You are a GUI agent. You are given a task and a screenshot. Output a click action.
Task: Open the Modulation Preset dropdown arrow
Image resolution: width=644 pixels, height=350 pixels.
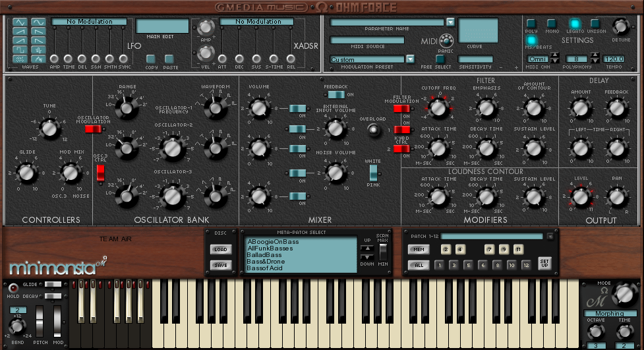410,59
